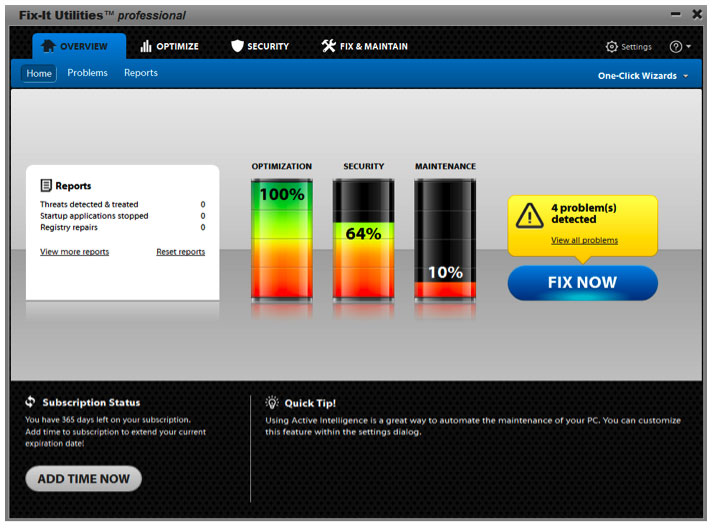Click the MAINTENANCE gauge label

click(445, 166)
